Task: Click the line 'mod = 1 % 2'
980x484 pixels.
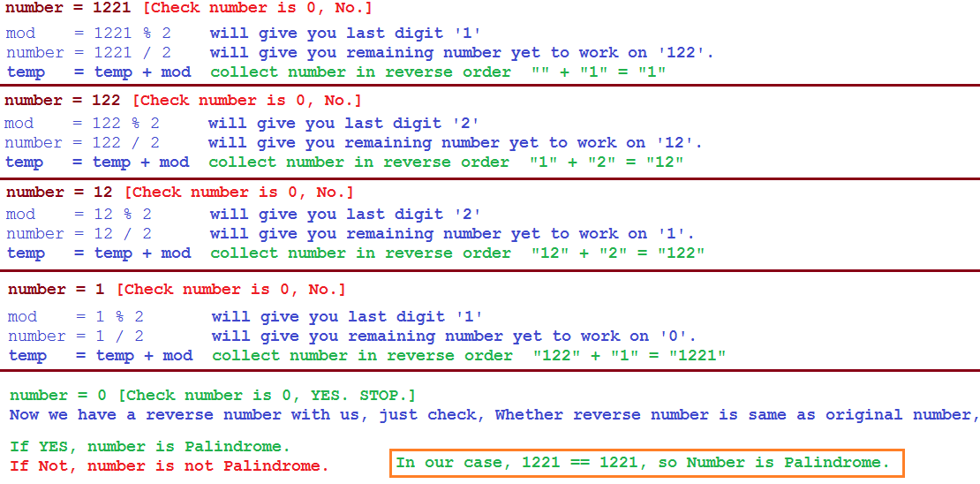Action: click(x=76, y=316)
